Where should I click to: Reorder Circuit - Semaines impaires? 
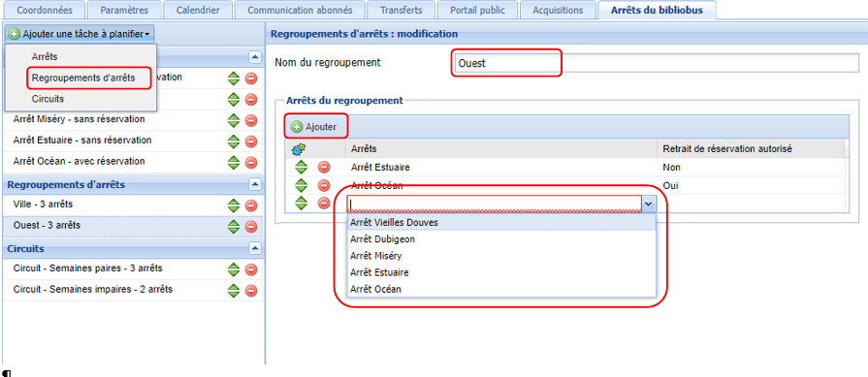234,290
